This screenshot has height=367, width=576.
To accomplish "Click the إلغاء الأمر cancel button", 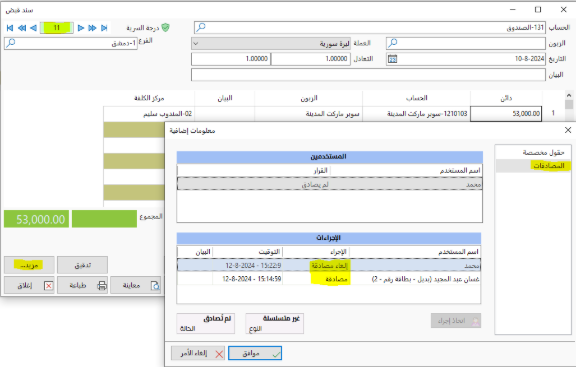I will [198, 353].
